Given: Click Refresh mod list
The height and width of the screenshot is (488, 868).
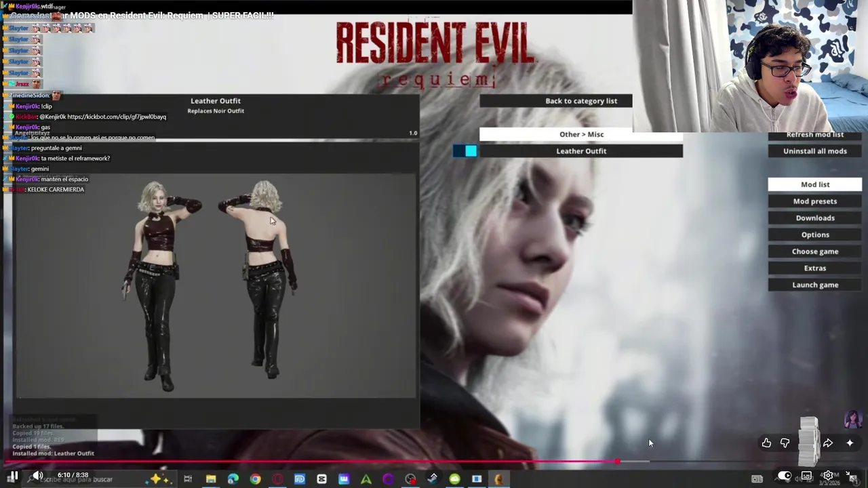Looking at the screenshot, I should point(815,135).
